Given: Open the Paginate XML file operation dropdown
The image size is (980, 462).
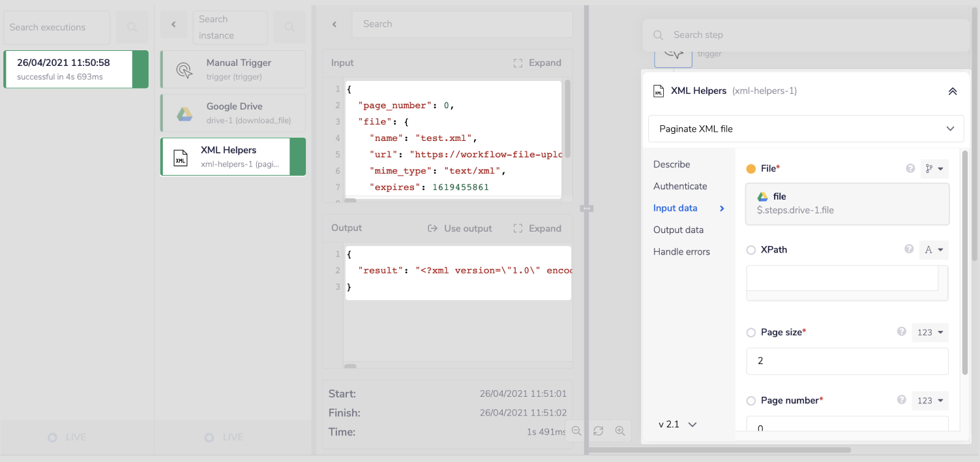Looking at the screenshot, I should [x=806, y=129].
